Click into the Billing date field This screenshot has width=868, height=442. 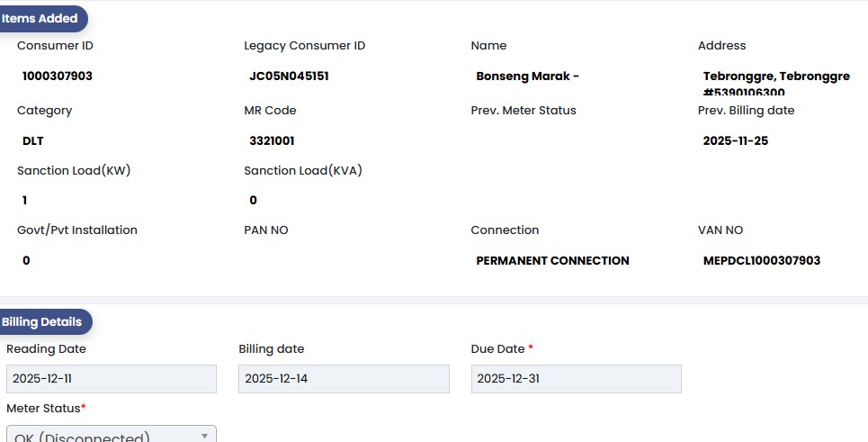344,379
